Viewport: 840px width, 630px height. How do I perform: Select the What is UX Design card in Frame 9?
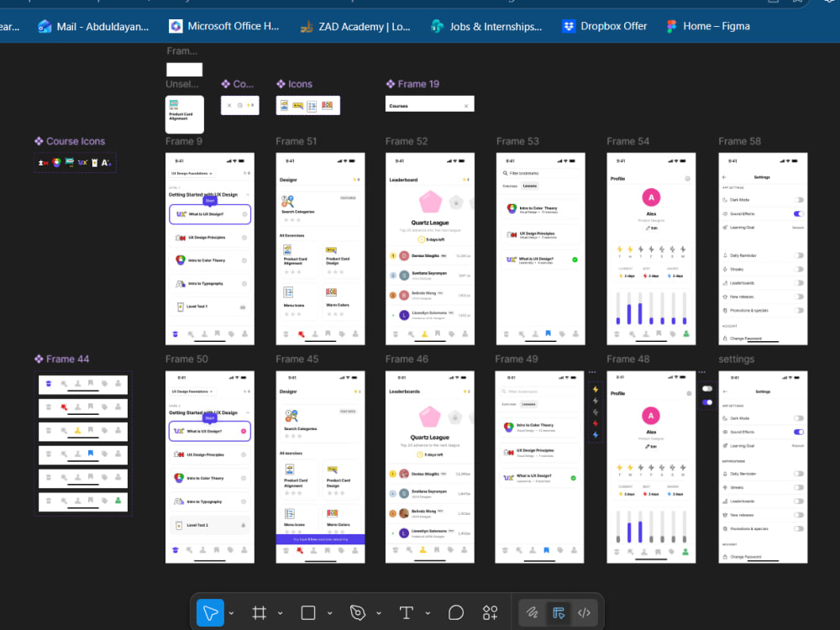click(x=210, y=213)
